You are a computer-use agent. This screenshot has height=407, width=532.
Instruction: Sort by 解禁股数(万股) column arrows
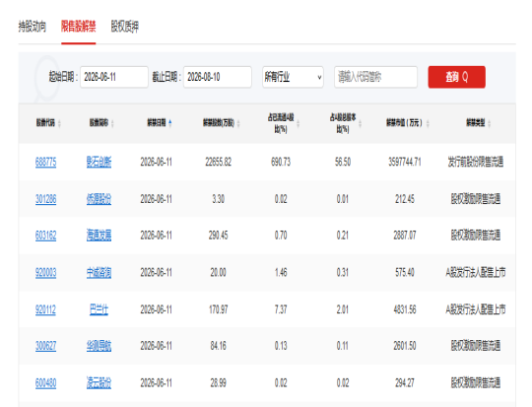(238, 123)
